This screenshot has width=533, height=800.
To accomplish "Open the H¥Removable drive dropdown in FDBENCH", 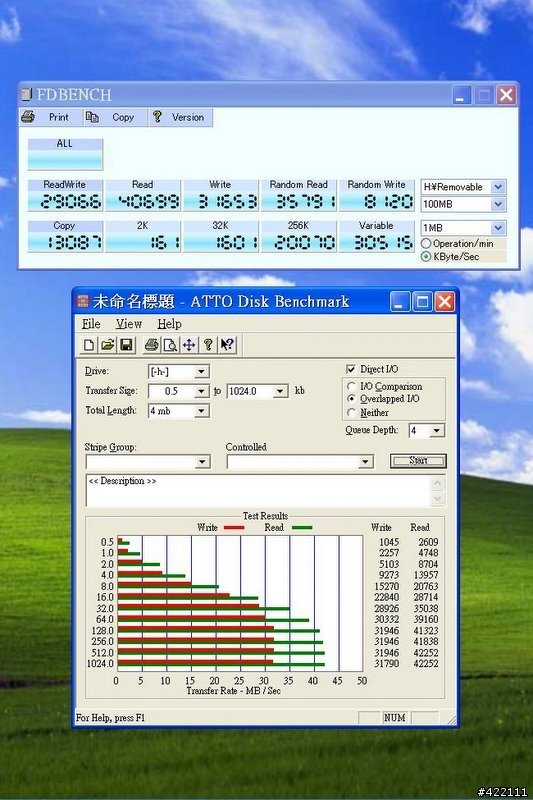I will coord(498,187).
